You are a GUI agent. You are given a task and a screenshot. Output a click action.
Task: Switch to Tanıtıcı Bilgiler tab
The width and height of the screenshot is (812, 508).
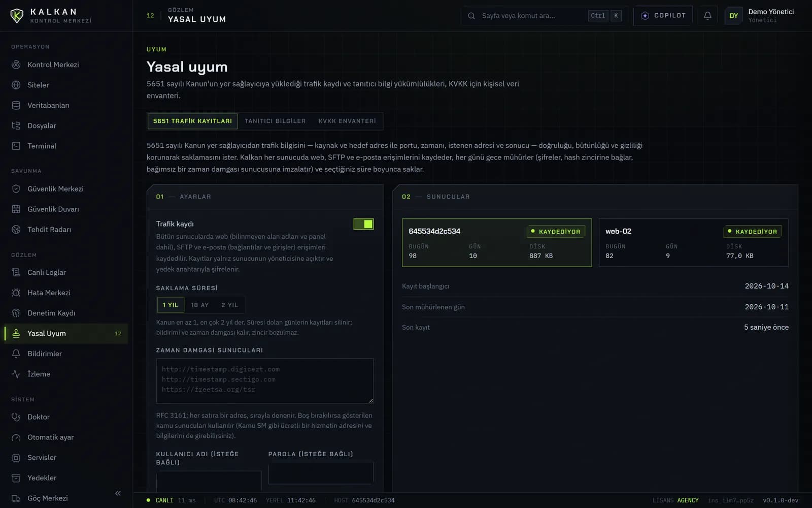pyautogui.click(x=275, y=121)
